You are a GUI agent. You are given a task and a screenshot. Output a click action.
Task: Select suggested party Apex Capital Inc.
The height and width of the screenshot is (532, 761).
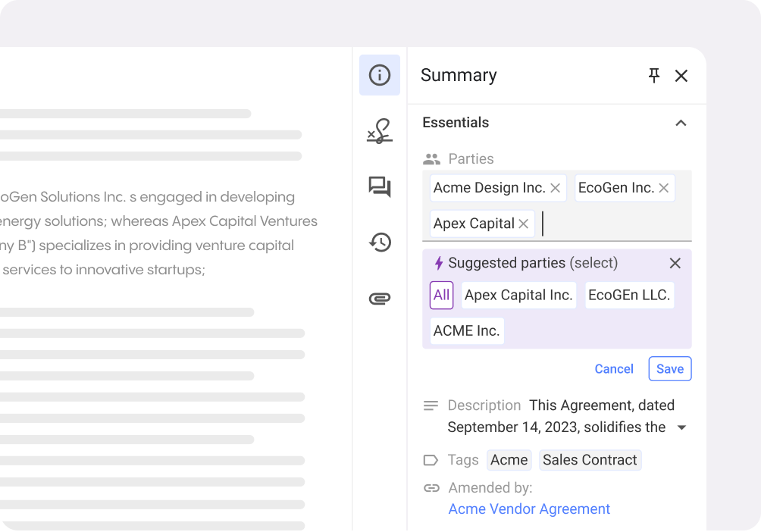click(518, 295)
